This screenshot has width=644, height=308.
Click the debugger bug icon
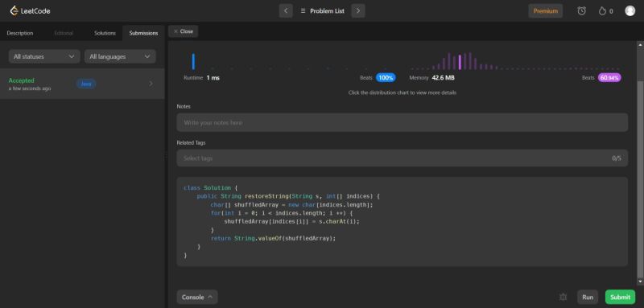click(x=563, y=297)
